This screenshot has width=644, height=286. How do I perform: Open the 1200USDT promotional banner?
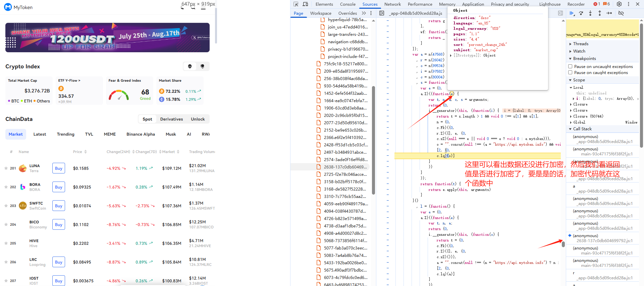(107, 38)
